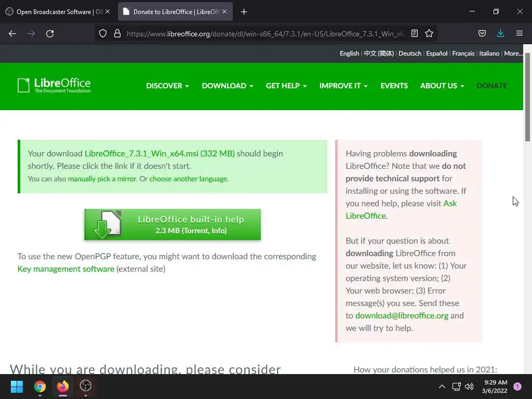Expand the DISCOVER menu

coord(167,86)
